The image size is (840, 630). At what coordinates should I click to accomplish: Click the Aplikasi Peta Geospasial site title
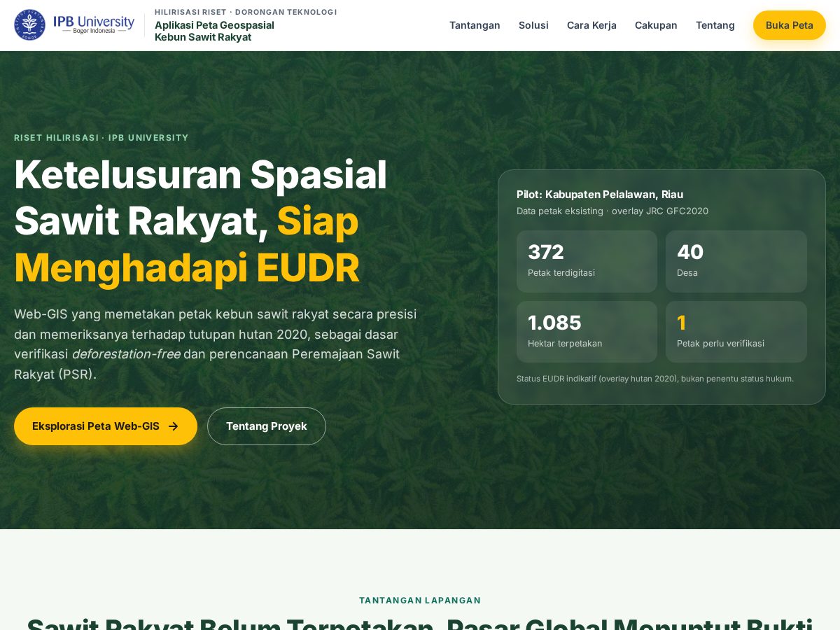coord(214,31)
